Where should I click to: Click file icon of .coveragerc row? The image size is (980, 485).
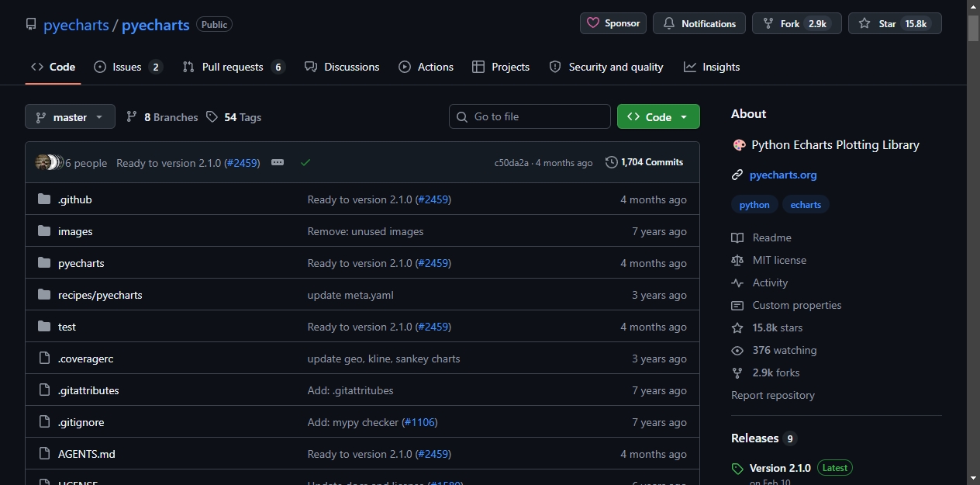coord(44,359)
